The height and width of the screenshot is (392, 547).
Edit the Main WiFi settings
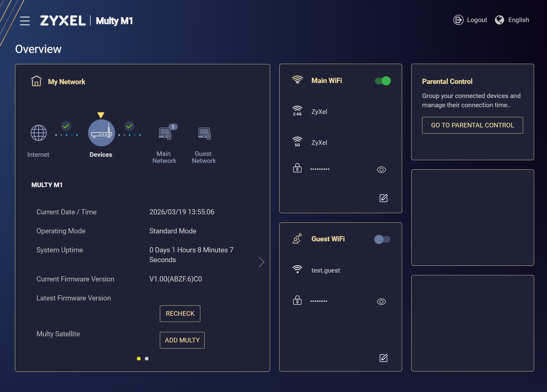[383, 198]
